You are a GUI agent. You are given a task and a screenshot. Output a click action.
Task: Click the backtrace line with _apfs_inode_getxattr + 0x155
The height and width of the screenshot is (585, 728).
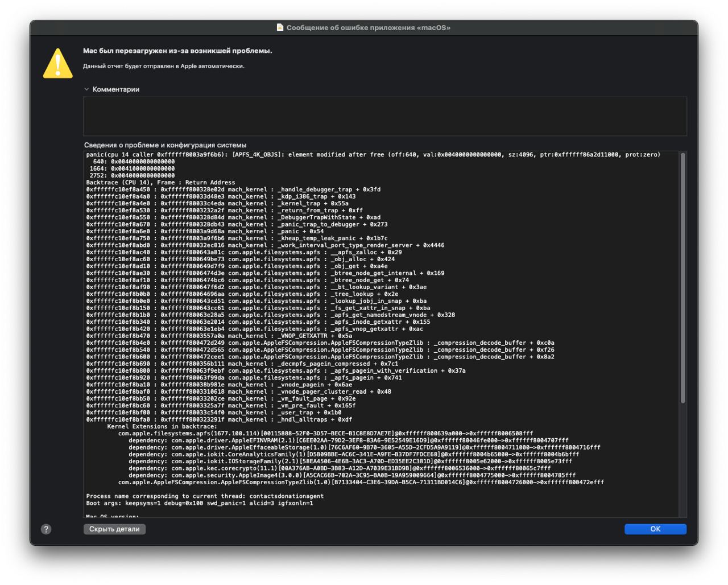258,322
